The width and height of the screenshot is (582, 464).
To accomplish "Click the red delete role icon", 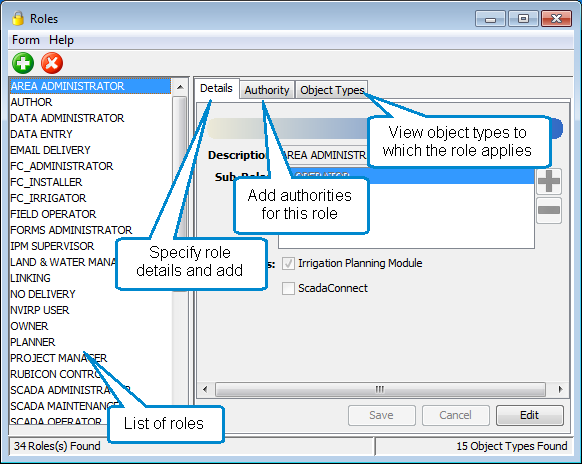I will pos(52,63).
